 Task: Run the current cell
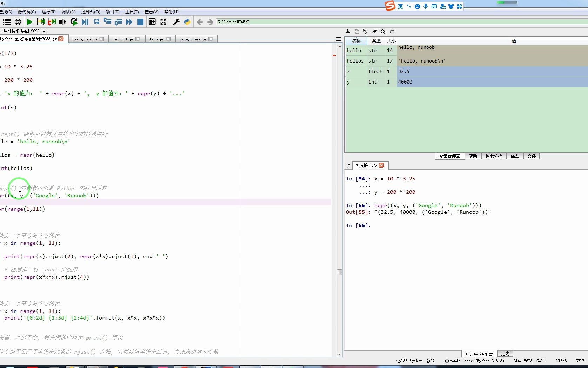41,22
